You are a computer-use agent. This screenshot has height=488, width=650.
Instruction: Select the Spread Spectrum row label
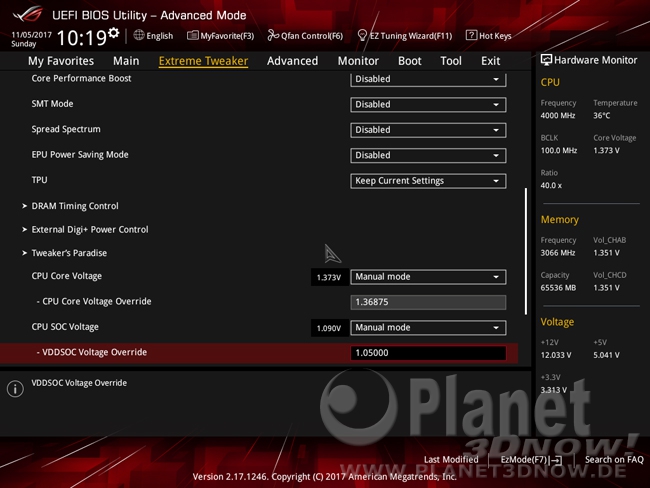coord(66,129)
